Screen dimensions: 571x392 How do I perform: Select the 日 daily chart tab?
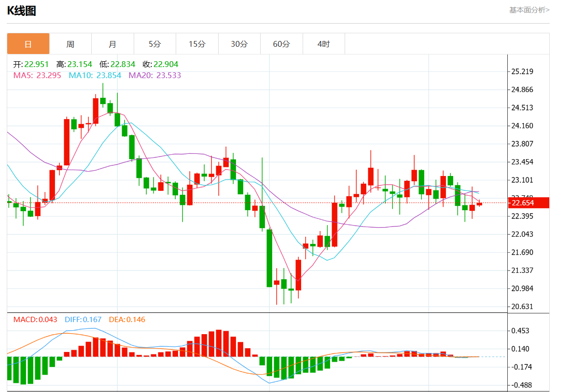tap(28, 44)
